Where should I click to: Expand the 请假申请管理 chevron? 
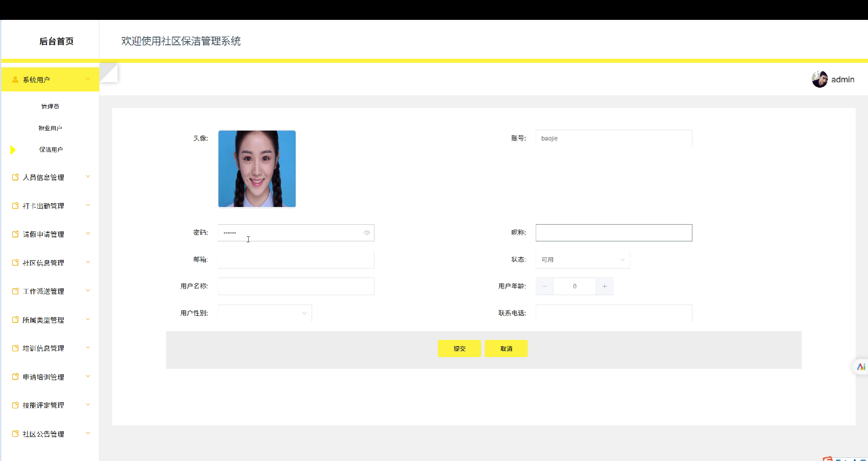pyautogui.click(x=88, y=234)
